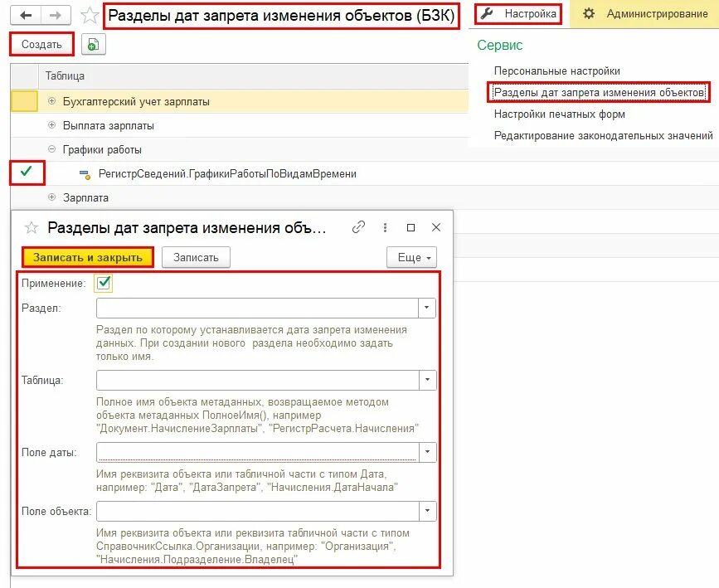
Task: Expand Бухгалтерский учет зарплаты group
Action: pos(51,101)
